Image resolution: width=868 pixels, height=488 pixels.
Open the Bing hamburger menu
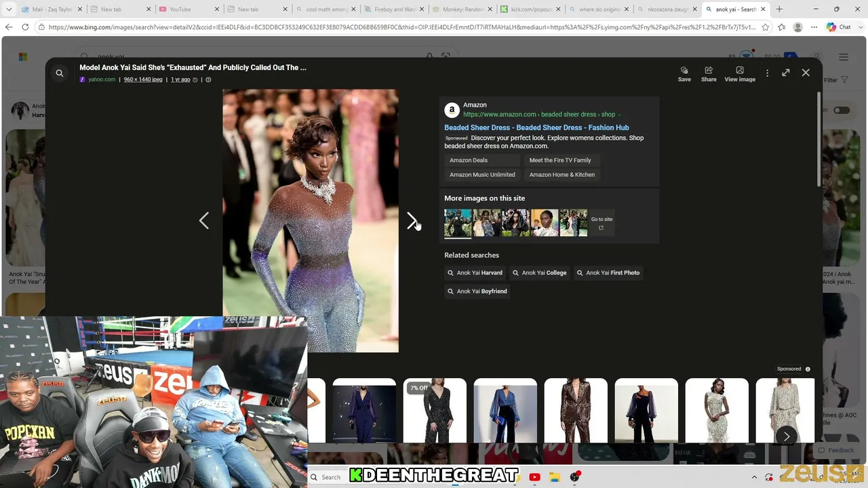pos(844,58)
